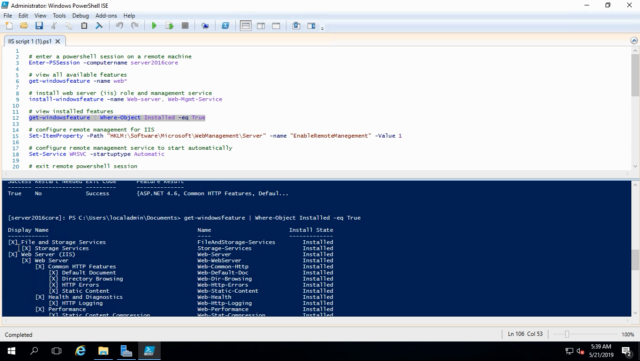The image size is (640, 361).
Task: Undo the last edit
Action: pos(119,26)
